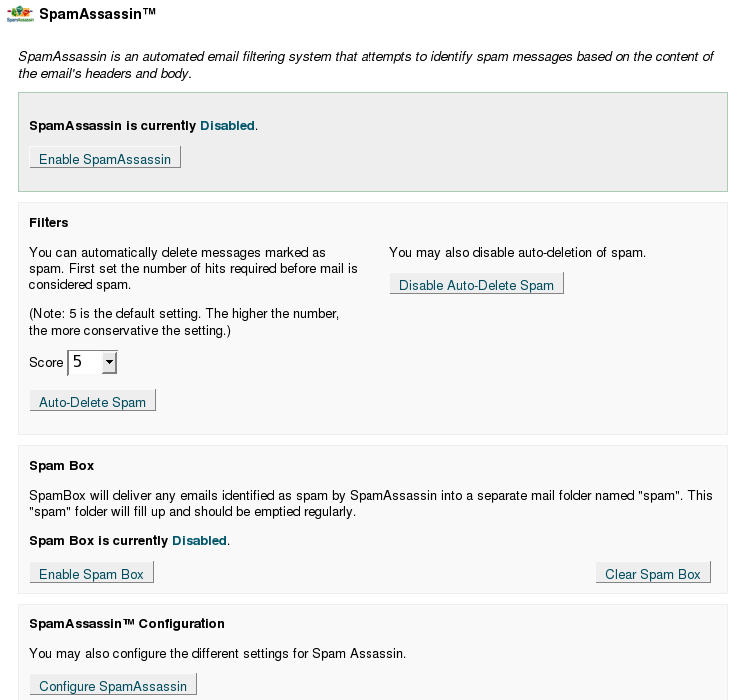The width and height of the screenshot is (739, 700).
Task: Click the Score label text
Action: click(x=46, y=363)
